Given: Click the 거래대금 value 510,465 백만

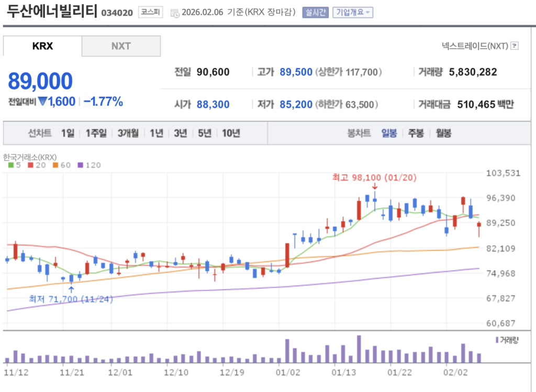Looking at the screenshot, I should pyautogui.click(x=485, y=104).
